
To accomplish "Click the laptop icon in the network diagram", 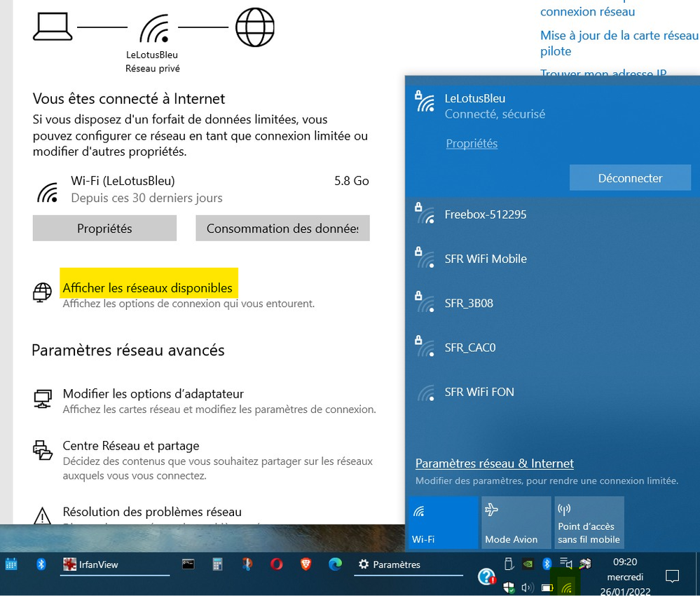I will coord(53,27).
